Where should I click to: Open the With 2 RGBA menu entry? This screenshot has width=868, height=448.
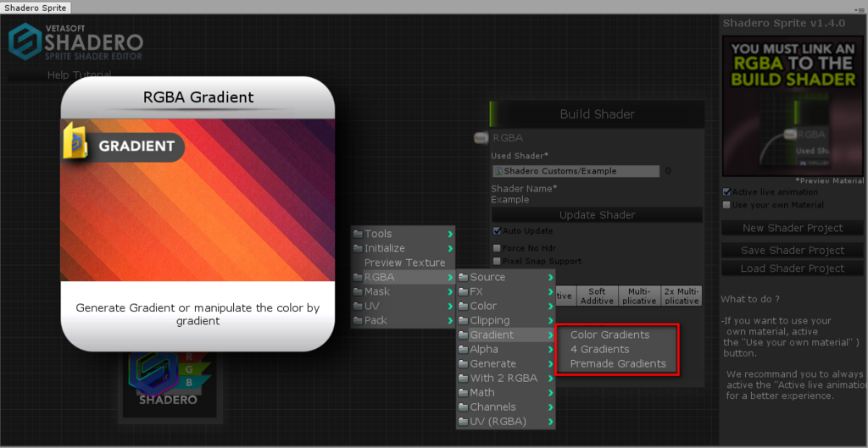(x=506, y=379)
